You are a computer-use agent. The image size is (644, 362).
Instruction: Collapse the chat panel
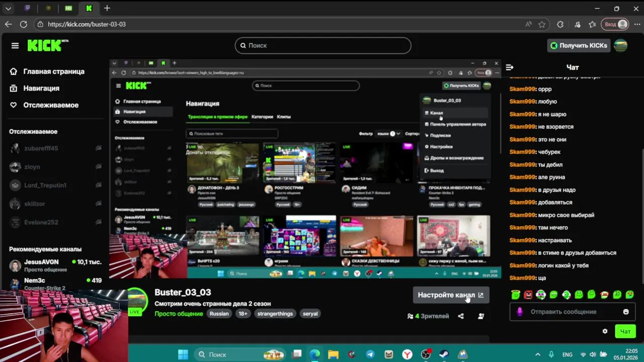[510, 67]
